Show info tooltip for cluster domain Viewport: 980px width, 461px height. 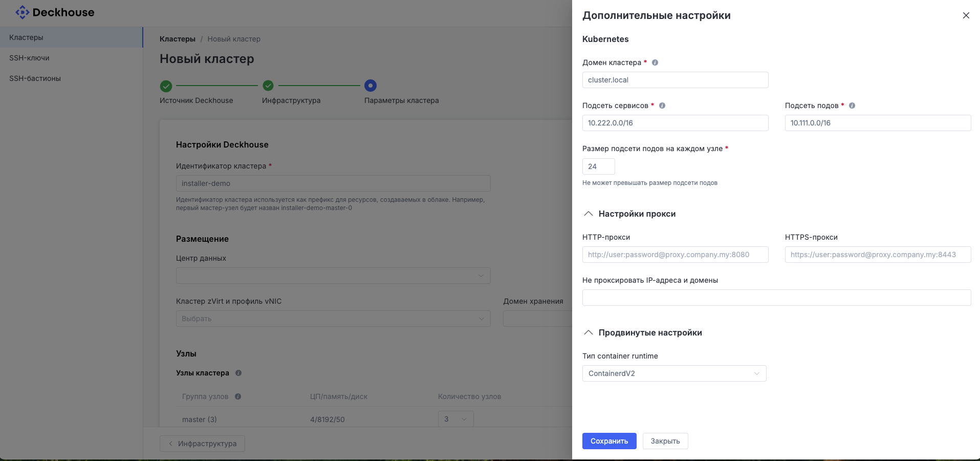click(655, 62)
